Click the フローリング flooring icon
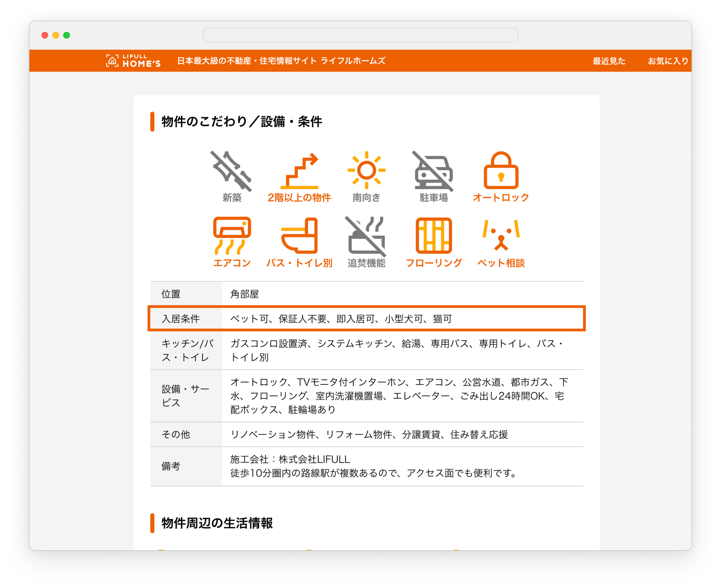This screenshot has height=588, width=721. [x=434, y=236]
